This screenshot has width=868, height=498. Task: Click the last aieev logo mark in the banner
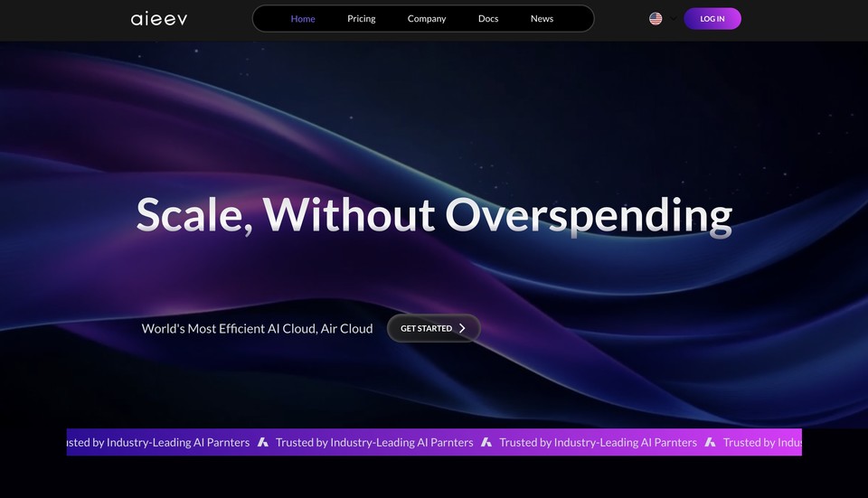[710, 443]
